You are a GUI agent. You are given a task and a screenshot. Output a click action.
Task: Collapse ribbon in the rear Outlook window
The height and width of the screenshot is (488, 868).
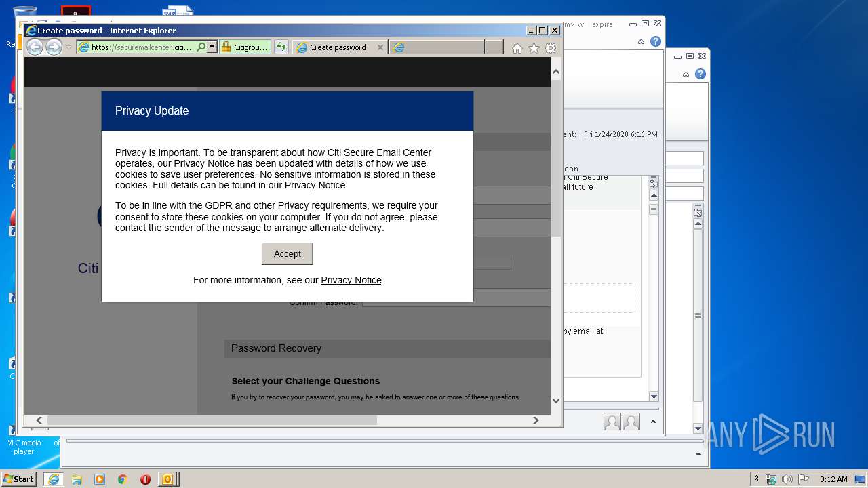pos(686,75)
